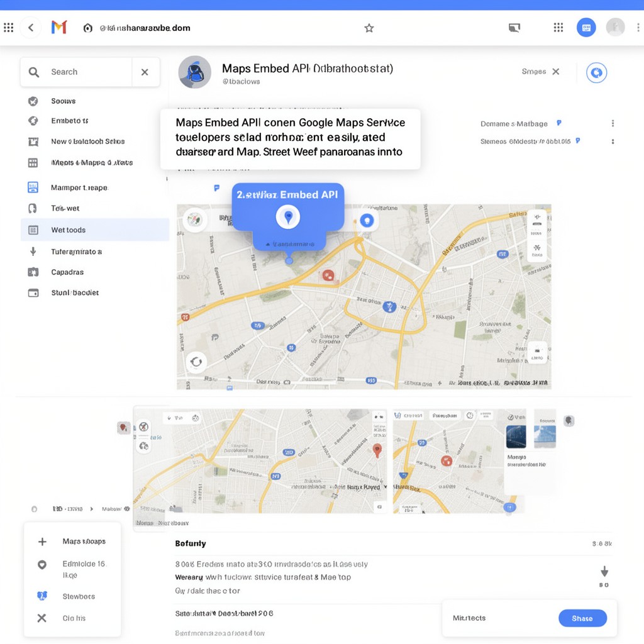This screenshot has height=644, width=644.
Task: Click Mars toaps plus item
Action: [x=72, y=541]
